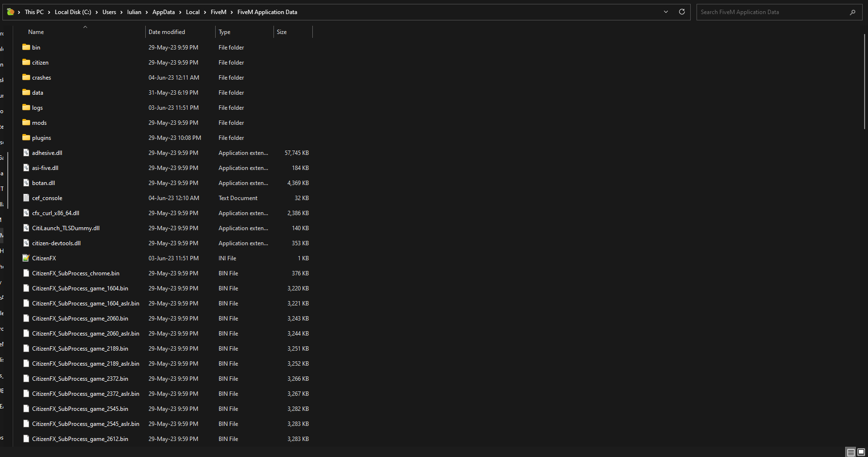Click the search magnifier icon

[852, 12]
